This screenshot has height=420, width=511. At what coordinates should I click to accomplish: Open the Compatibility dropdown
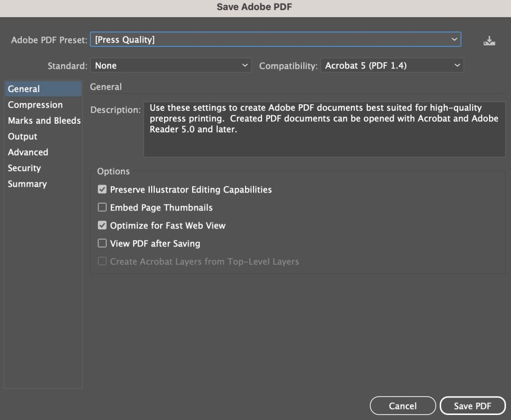coord(392,65)
